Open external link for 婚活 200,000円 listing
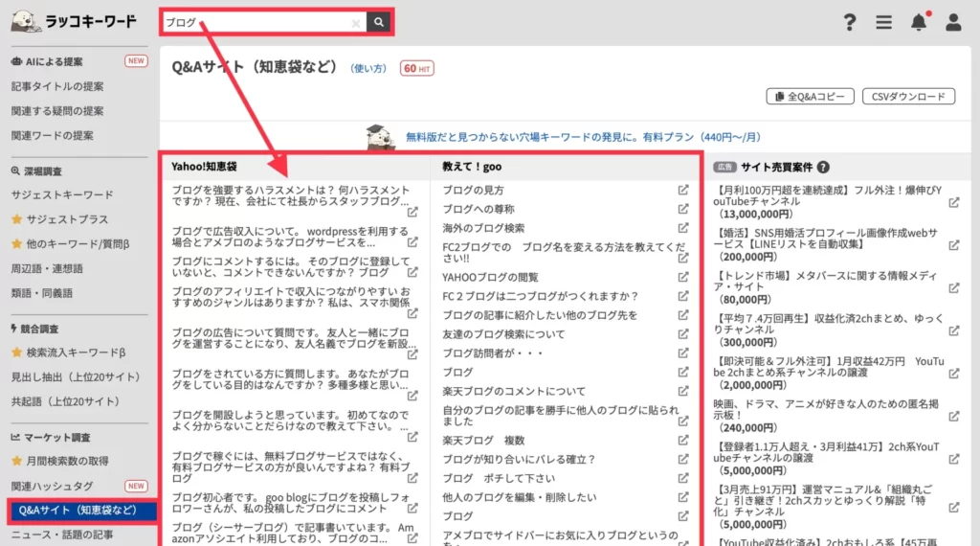 tap(954, 245)
